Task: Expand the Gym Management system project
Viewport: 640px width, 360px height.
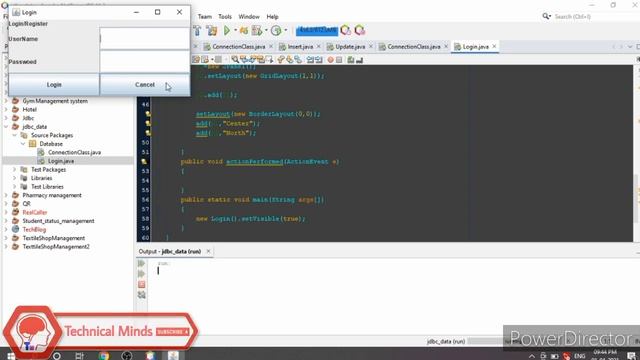Action: [6, 101]
